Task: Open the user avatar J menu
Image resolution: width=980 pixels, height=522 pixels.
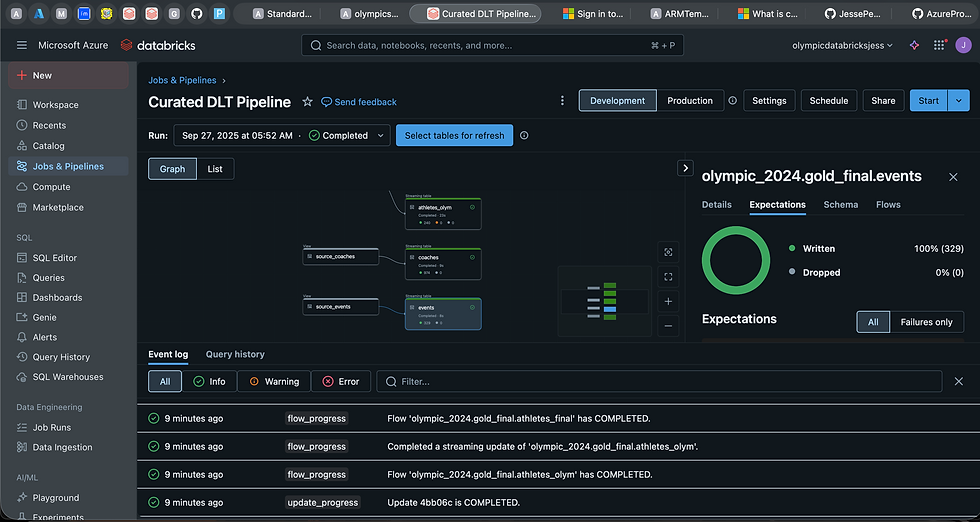Action: coord(963,45)
